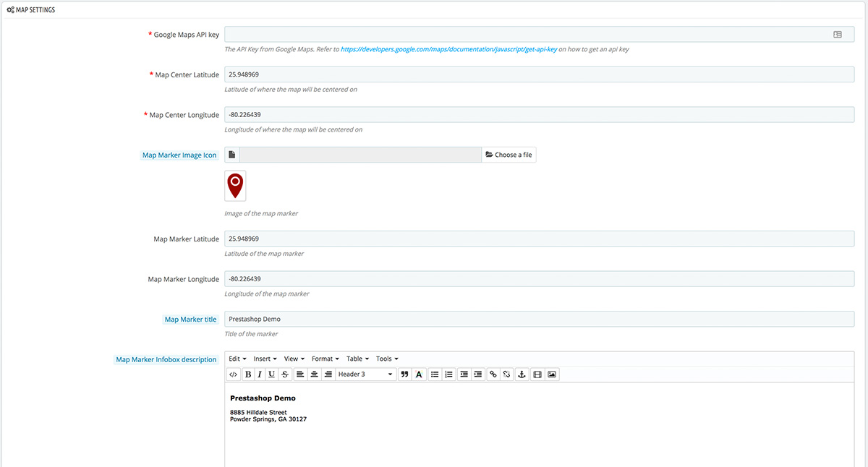Image resolution: width=868 pixels, height=467 pixels.
Task: Click the Map Marker Image Icon label
Action: click(x=179, y=155)
